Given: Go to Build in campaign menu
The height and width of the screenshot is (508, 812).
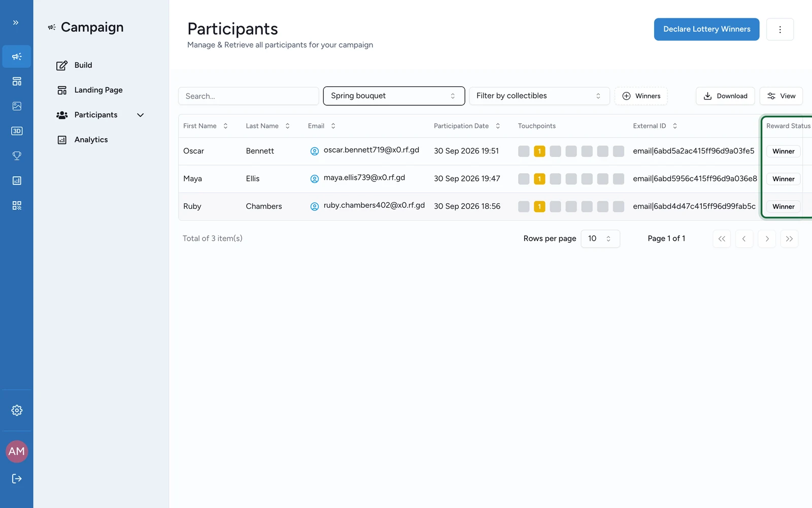Looking at the screenshot, I should (74, 65).
